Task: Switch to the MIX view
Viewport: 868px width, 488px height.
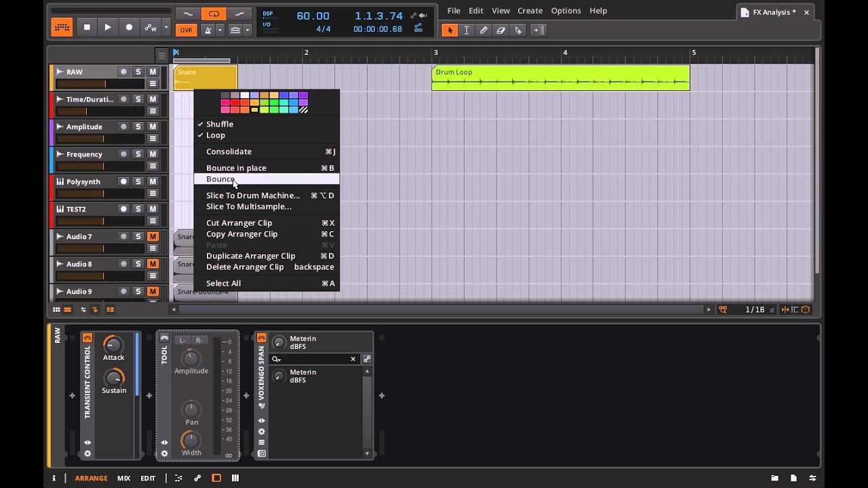Action: (123, 478)
